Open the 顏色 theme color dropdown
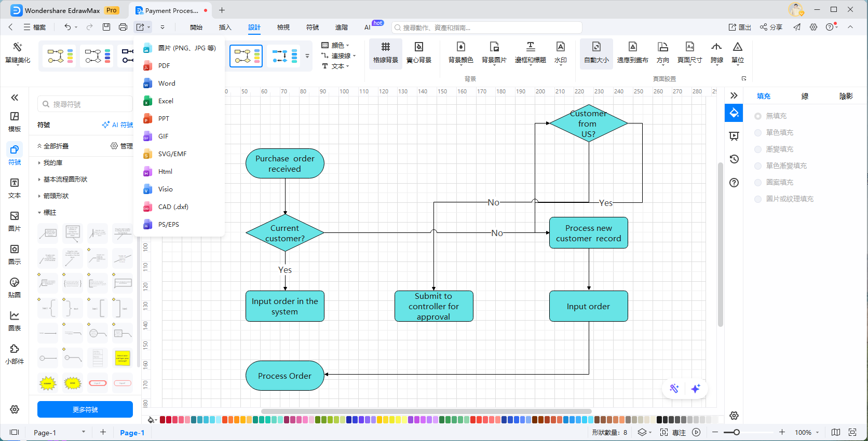Viewport: 868px width, 441px height. [x=336, y=45]
